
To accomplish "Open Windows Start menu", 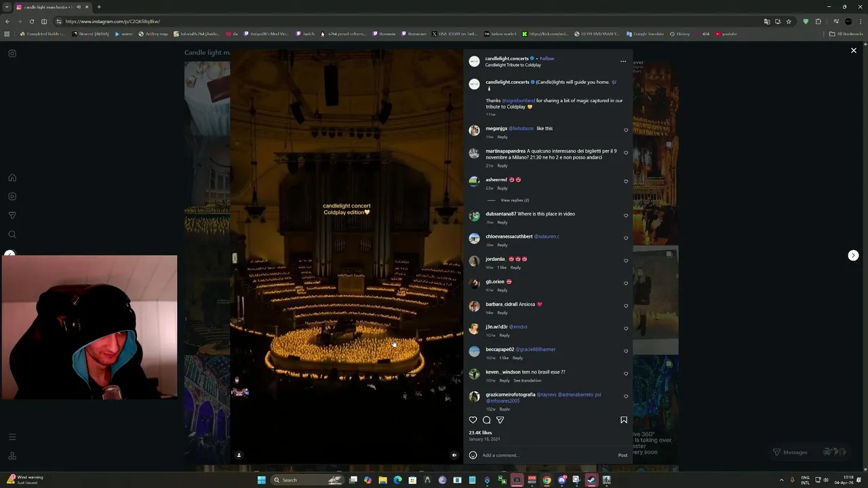I will tap(261, 480).
